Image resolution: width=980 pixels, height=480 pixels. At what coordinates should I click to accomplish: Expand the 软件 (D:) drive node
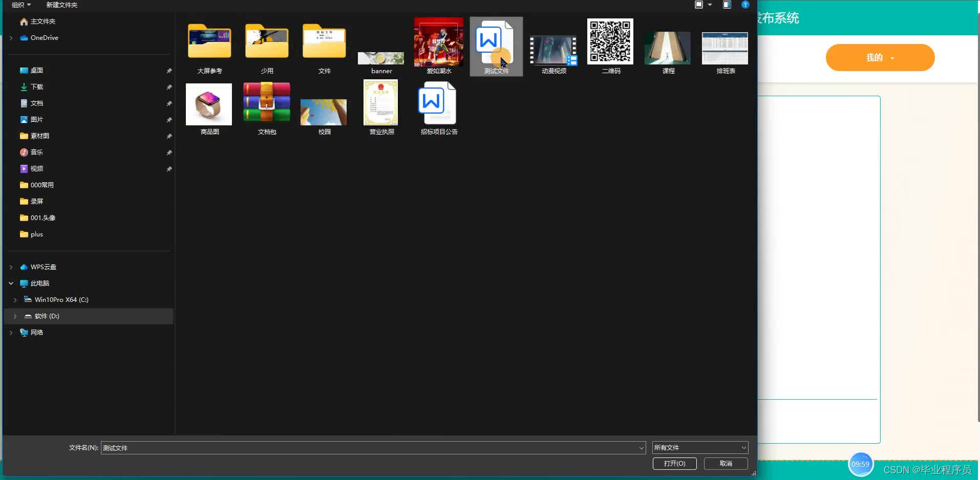coord(15,316)
